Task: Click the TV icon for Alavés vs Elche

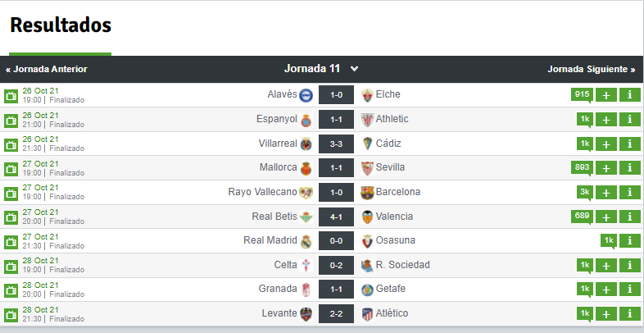Action: pos(11,96)
